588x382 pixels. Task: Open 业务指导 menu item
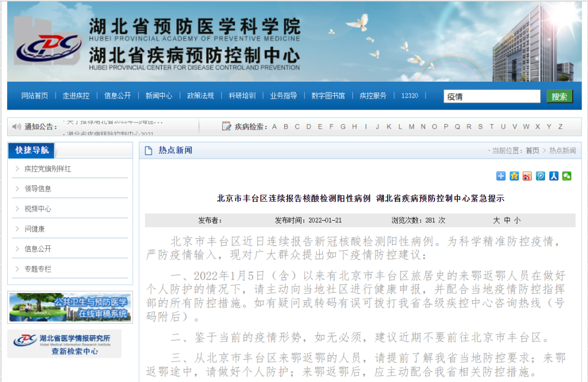(284, 96)
